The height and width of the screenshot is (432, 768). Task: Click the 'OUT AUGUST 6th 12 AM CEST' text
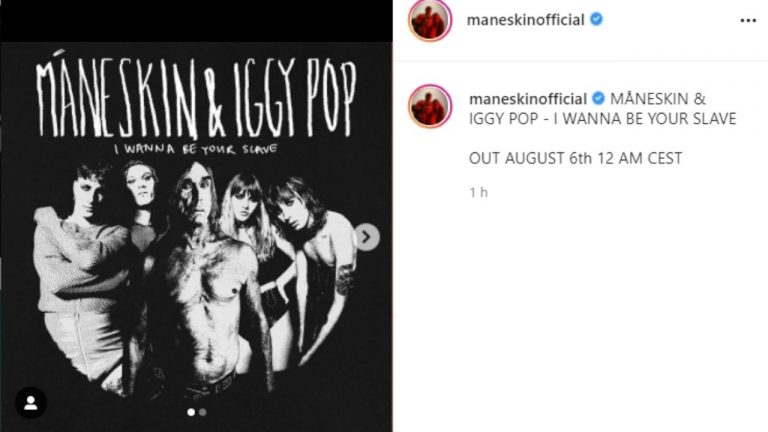pos(576,159)
